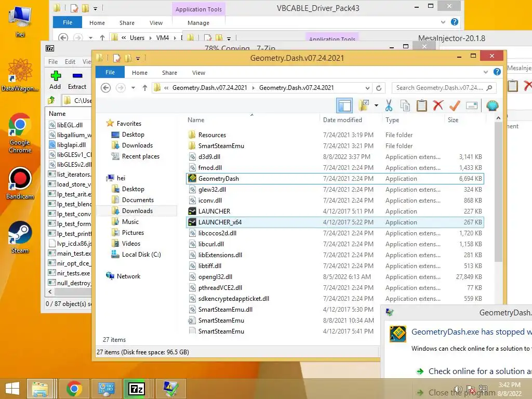Click the 7-Zip taskbar icon
532x399 pixels.
click(137, 389)
